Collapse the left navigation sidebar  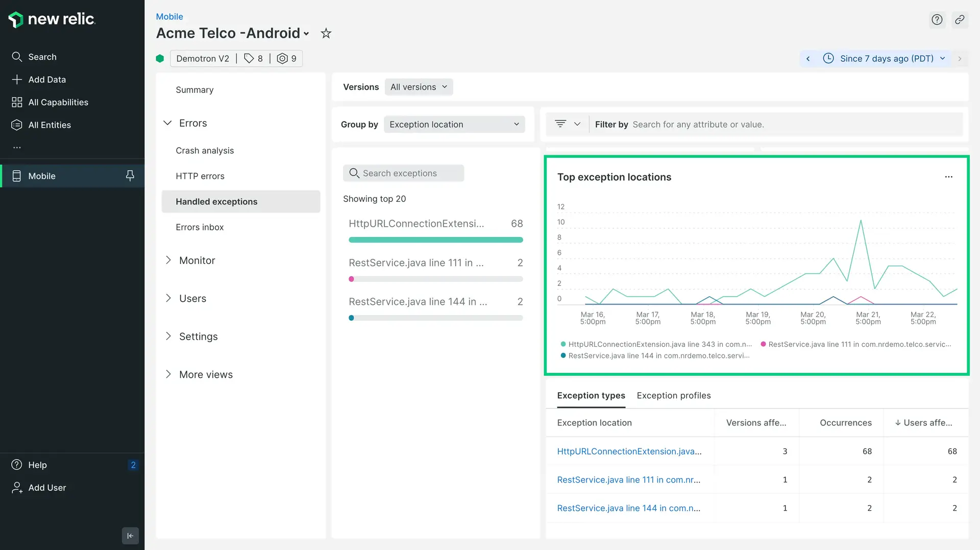[x=130, y=536]
